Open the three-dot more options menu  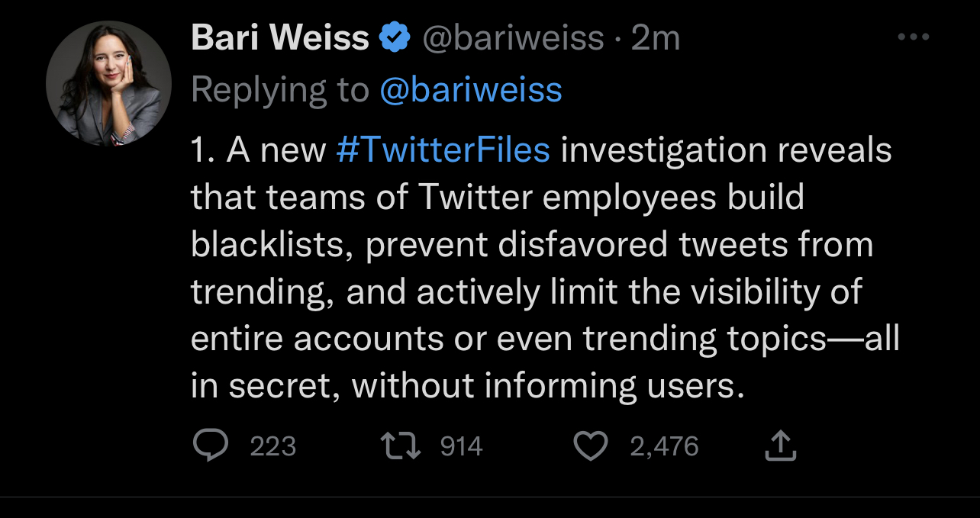[914, 37]
